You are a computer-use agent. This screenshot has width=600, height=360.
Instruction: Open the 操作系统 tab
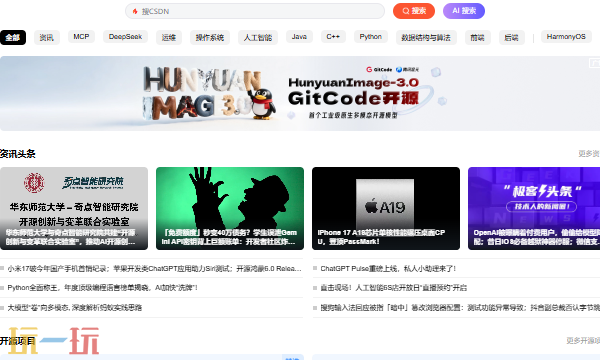(x=210, y=37)
